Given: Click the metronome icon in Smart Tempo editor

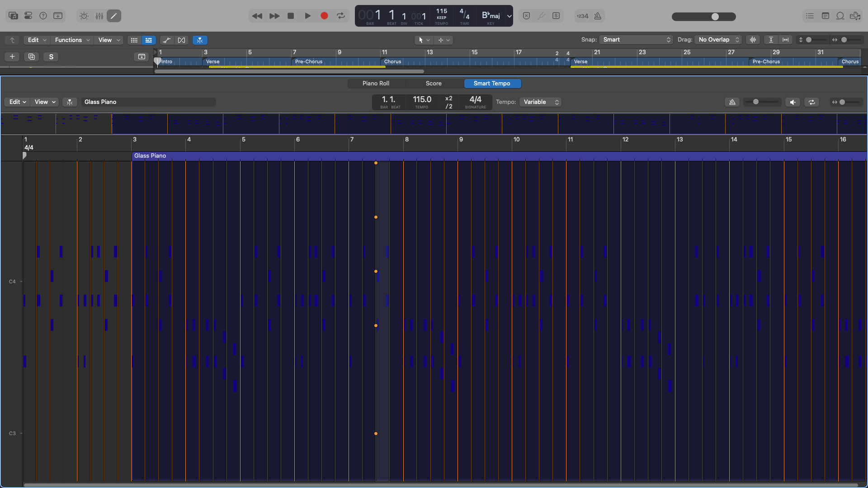Looking at the screenshot, I should tap(732, 102).
